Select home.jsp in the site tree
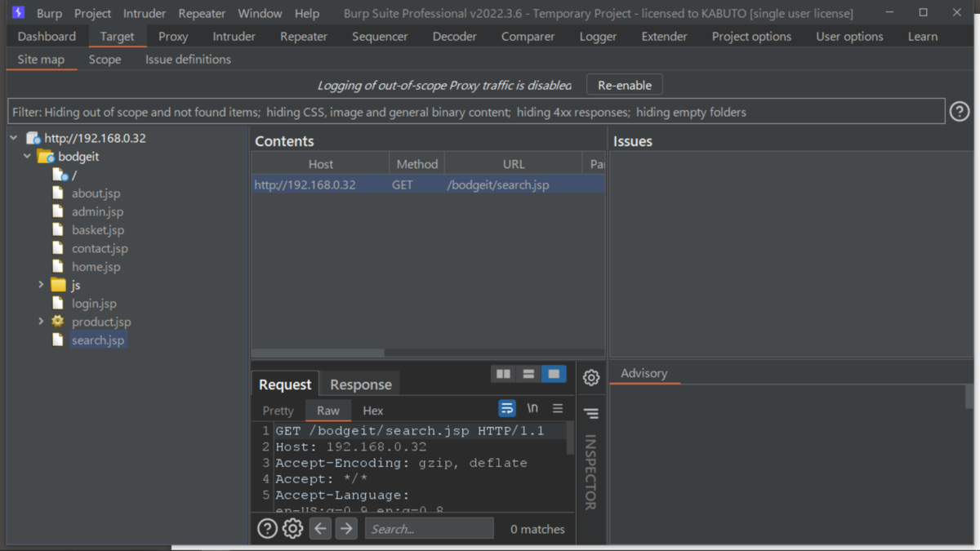 [96, 267]
